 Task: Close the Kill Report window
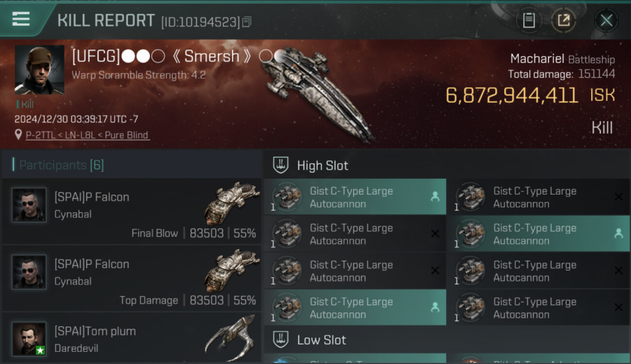[x=606, y=20]
